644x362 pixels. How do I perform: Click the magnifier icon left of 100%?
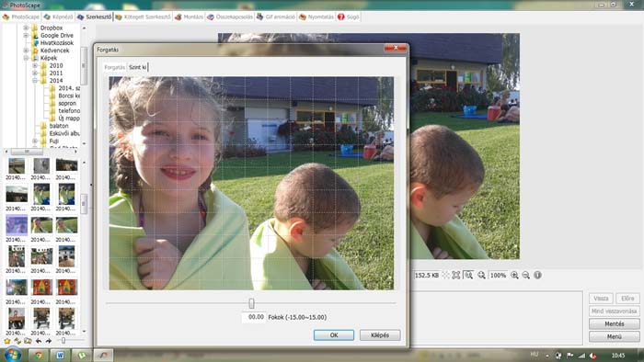click(x=481, y=276)
